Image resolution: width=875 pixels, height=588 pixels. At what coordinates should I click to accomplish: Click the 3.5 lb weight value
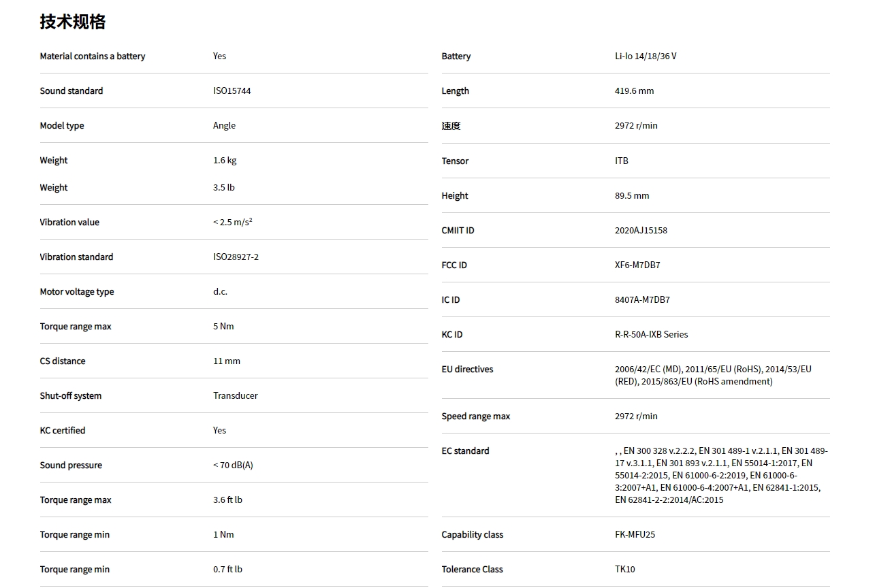tap(224, 187)
